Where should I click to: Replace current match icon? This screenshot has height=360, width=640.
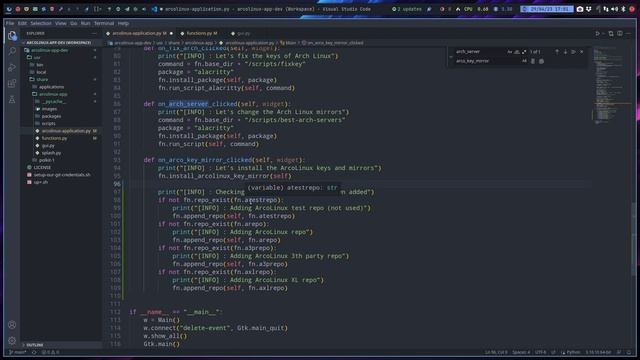[x=533, y=61]
